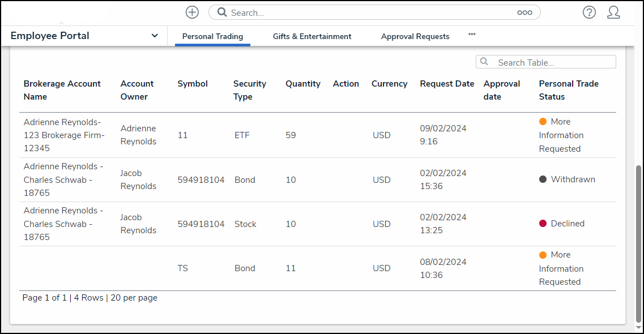Collapse the Employee Portal workspace selector chevron
Viewport: 644px width, 334px height.
[154, 35]
